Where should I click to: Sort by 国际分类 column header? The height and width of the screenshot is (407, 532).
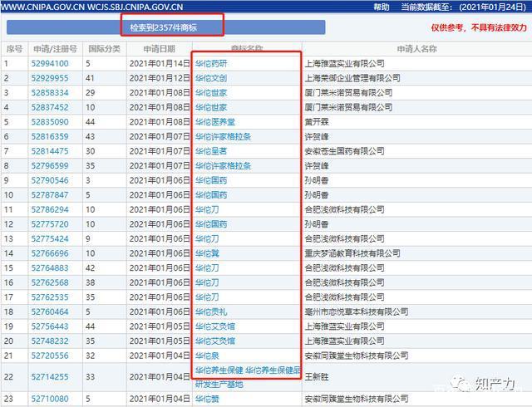(105, 49)
